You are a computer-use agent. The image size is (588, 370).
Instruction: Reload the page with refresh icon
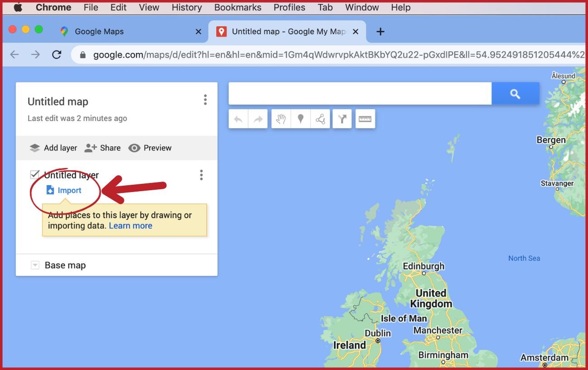pyautogui.click(x=57, y=55)
